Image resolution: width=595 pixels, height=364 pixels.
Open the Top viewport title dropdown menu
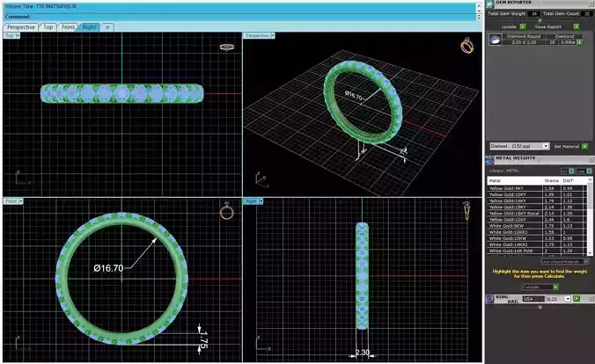(18, 35)
